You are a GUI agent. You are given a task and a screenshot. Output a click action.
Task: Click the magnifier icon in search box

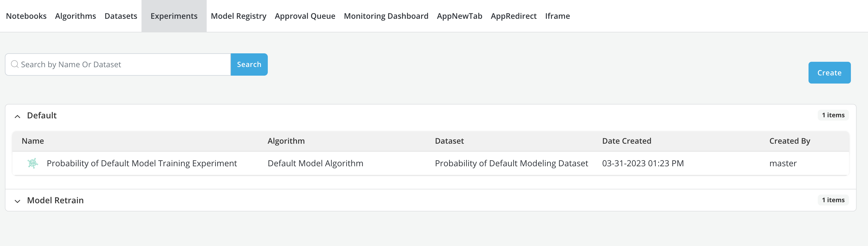[14, 64]
